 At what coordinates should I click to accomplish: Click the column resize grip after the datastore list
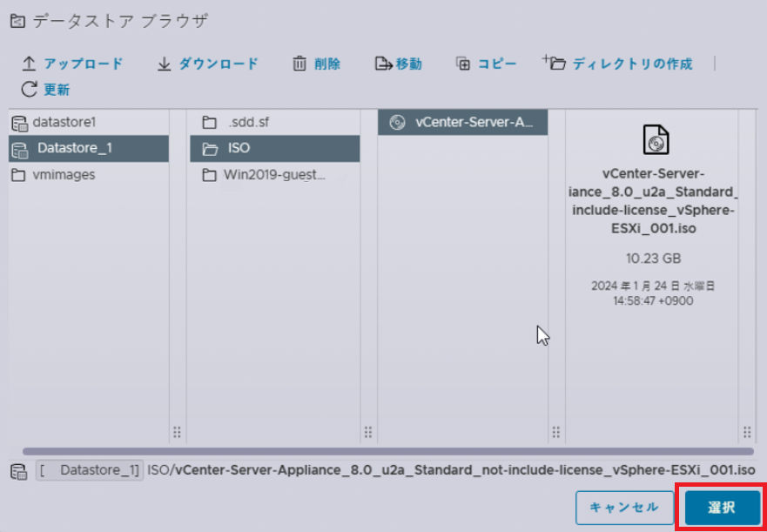[177, 432]
